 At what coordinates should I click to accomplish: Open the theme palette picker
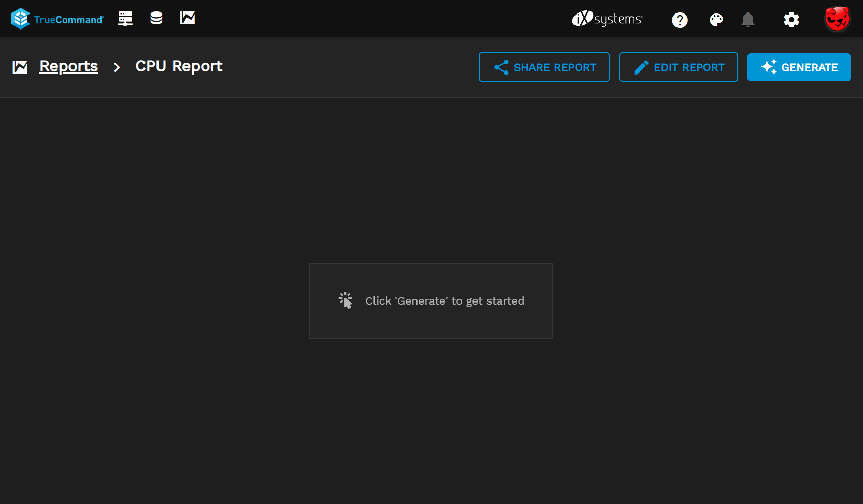tap(716, 20)
